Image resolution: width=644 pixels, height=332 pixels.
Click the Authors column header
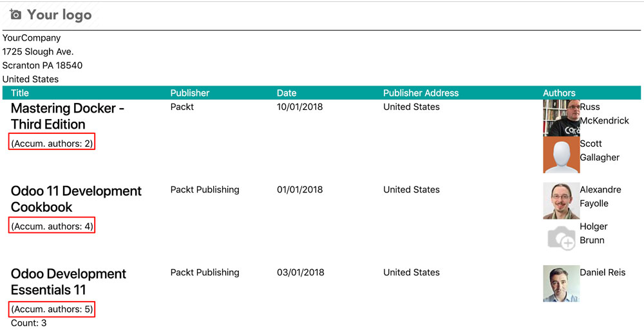coord(559,93)
